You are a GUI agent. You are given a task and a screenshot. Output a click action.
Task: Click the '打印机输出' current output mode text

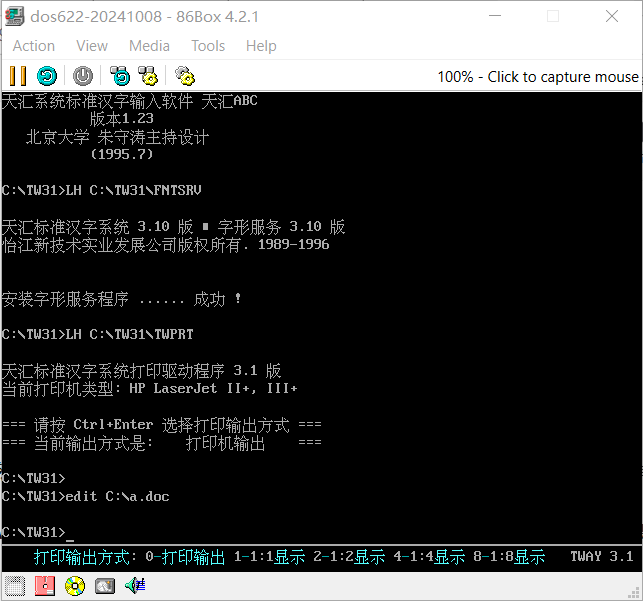click(225, 443)
